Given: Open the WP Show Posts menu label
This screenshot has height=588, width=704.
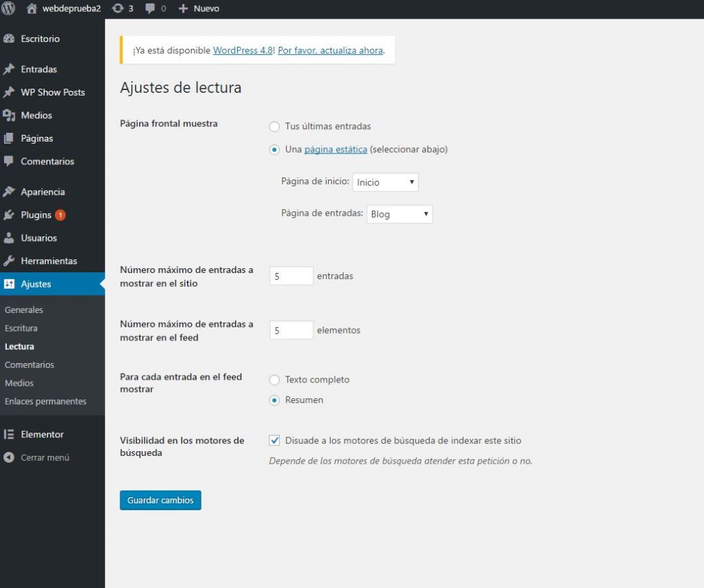Looking at the screenshot, I should coord(52,92).
